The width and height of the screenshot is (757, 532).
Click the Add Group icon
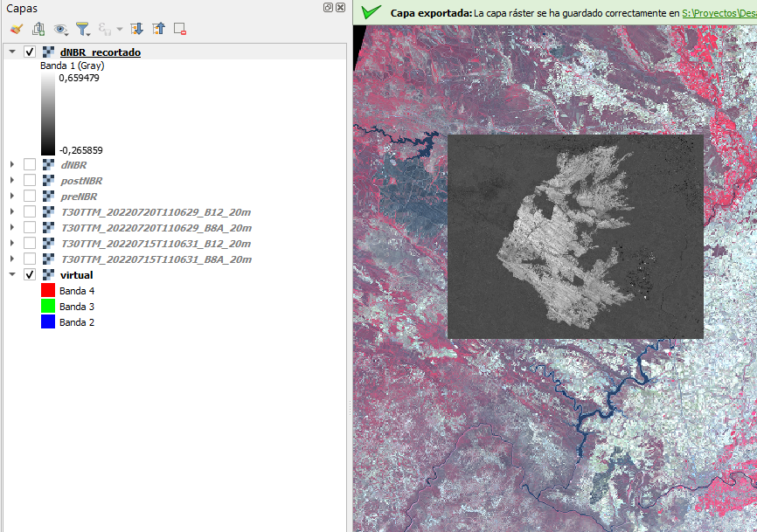38,29
